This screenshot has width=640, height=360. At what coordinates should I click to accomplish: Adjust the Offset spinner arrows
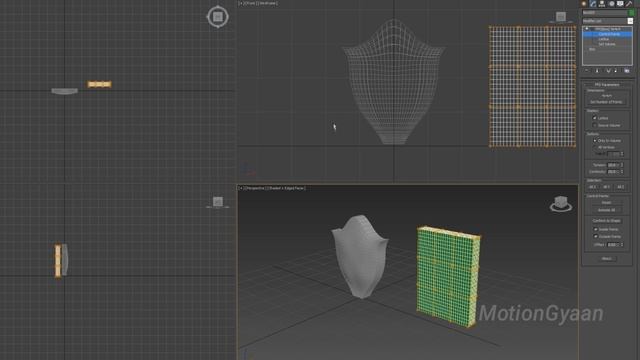coord(622,244)
